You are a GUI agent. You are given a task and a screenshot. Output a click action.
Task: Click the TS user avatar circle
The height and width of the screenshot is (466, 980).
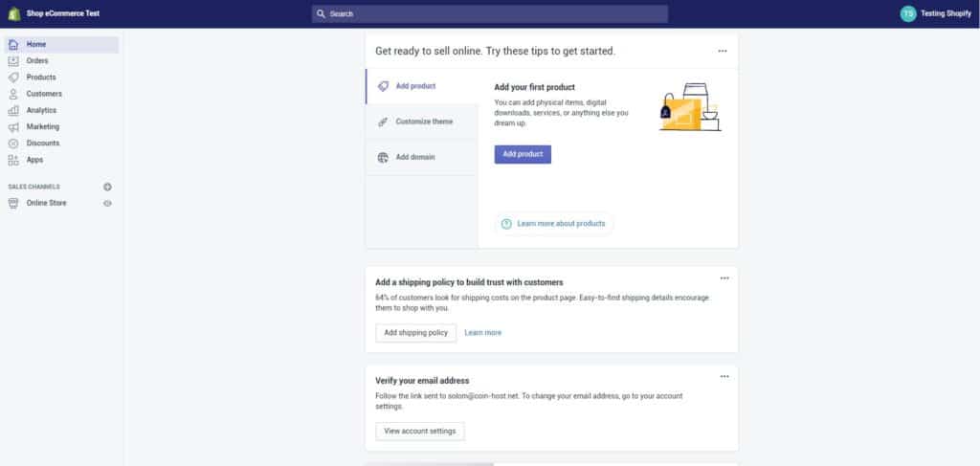coord(908,13)
